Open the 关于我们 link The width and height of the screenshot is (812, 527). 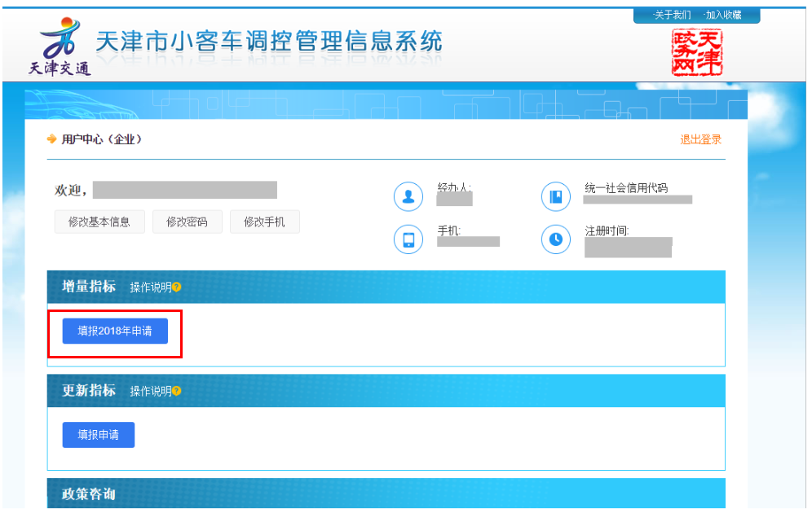tap(672, 15)
